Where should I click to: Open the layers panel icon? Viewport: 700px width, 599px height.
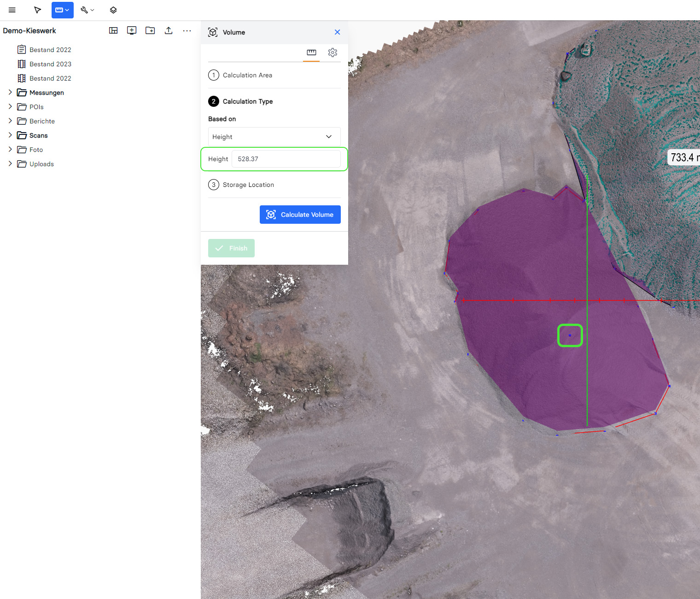pos(113,10)
